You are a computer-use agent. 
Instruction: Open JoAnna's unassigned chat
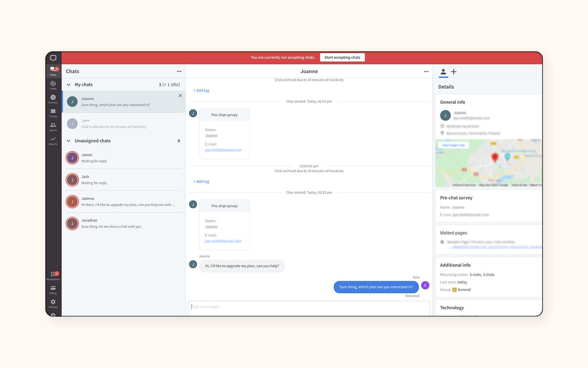[x=124, y=202]
